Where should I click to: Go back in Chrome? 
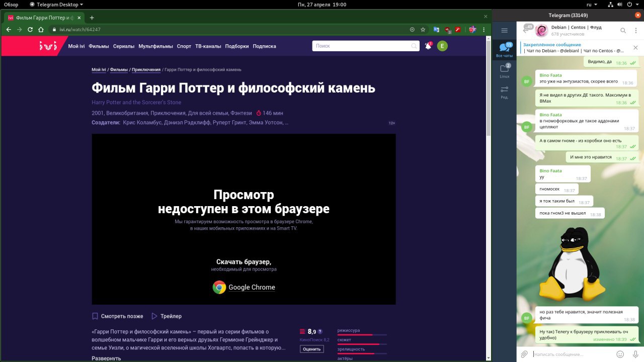click(9, 30)
